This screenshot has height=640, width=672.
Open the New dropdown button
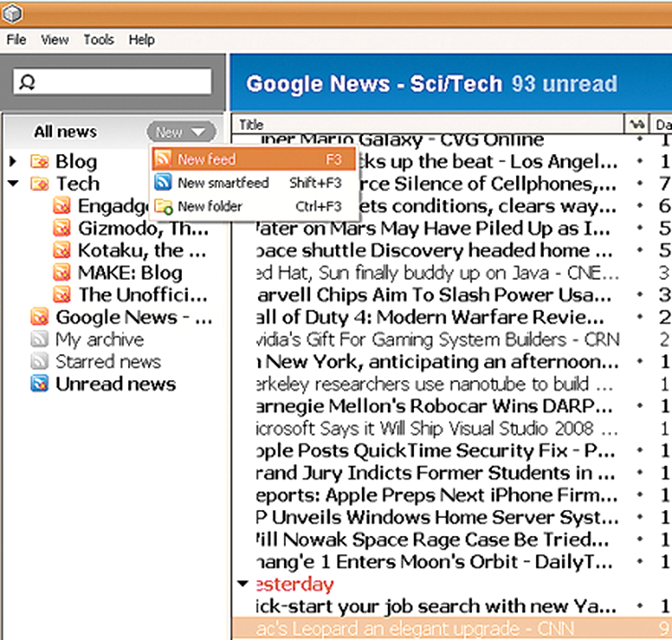[x=181, y=132]
